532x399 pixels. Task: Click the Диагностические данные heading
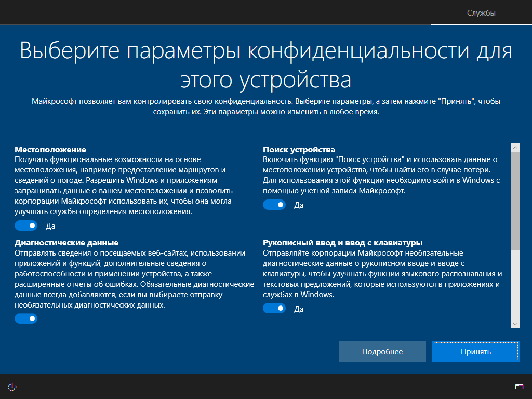66,243
